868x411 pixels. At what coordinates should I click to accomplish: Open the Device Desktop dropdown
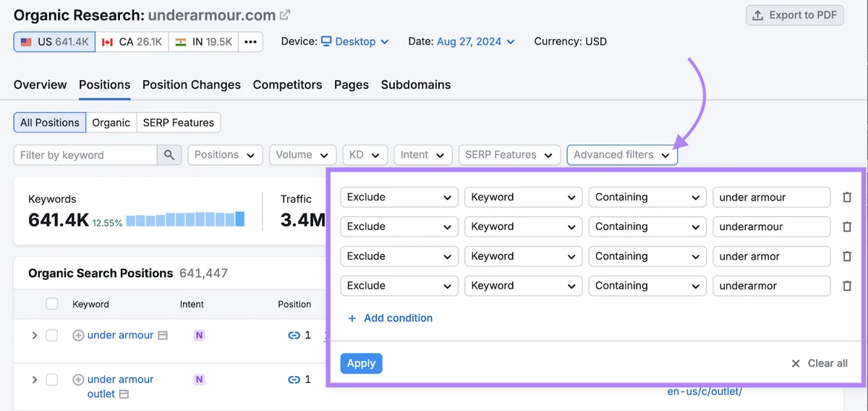click(x=354, y=41)
